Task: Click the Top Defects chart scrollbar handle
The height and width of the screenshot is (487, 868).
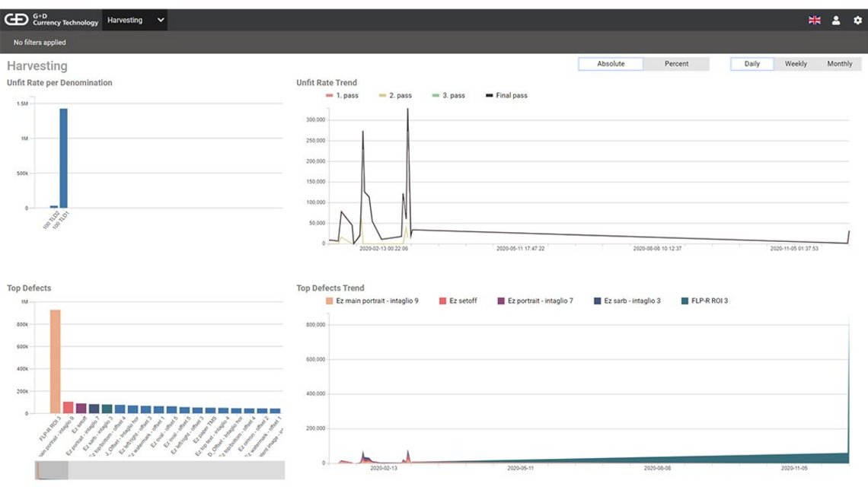Action: (x=52, y=470)
